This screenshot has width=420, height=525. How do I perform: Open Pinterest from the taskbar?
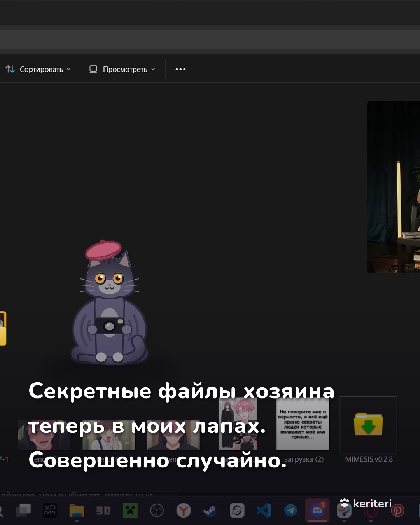pyautogui.click(x=397, y=510)
